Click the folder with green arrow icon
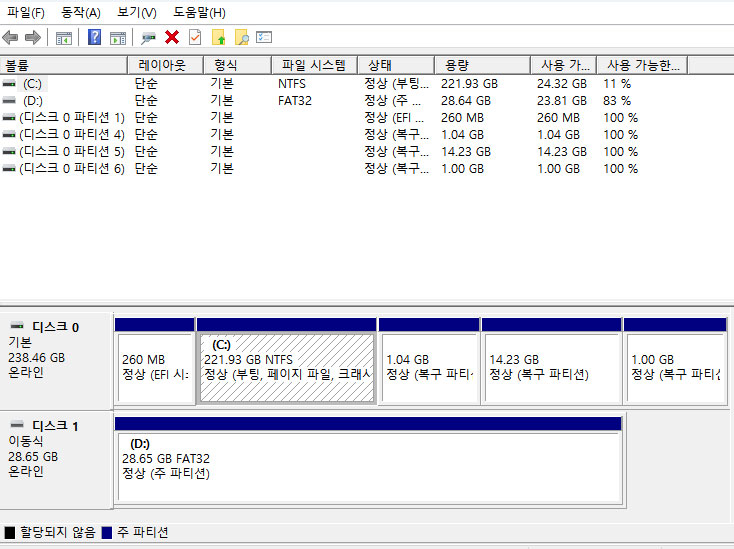The width and height of the screenshot is (734, 549). (218, 37)
